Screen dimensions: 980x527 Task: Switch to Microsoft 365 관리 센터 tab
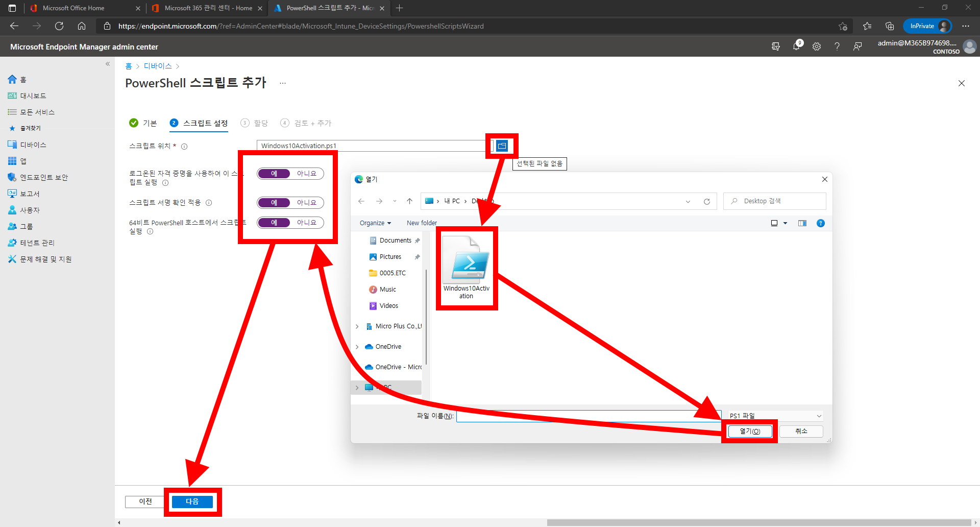pos(208,8)
